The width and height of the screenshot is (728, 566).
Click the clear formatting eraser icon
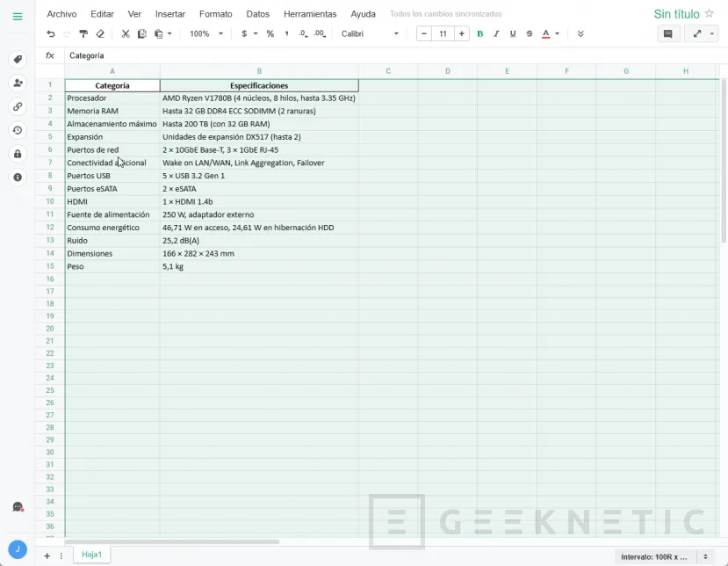coord(100,34)
